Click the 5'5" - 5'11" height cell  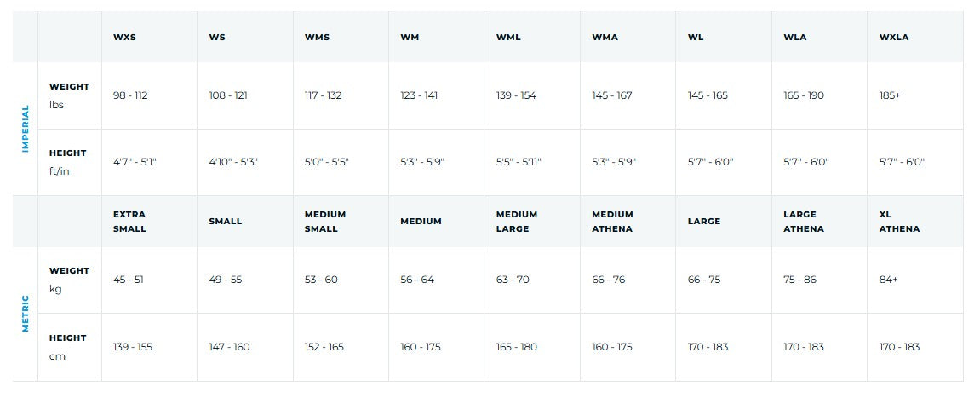click(519, 162)
